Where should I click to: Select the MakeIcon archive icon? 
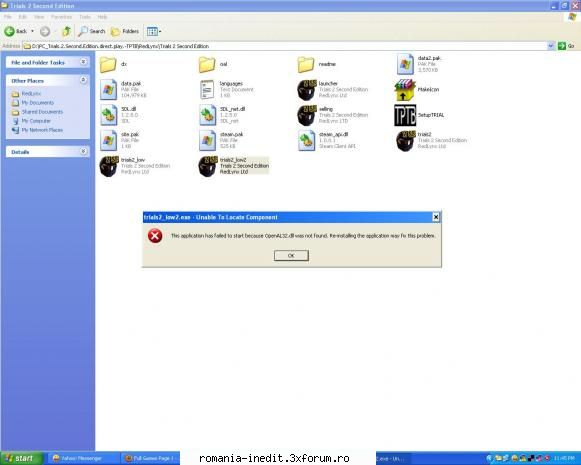point(405,90)
